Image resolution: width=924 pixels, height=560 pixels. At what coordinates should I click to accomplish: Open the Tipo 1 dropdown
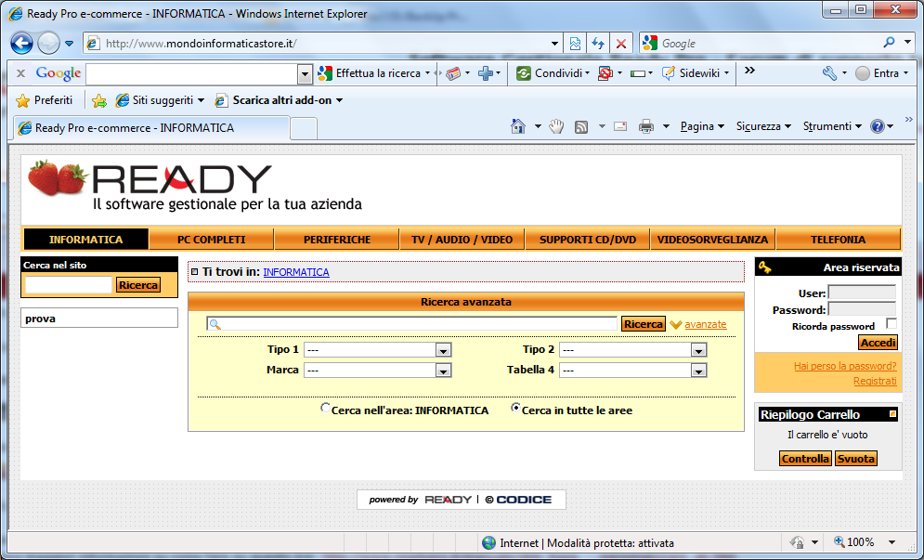click(x=443, y=350)
